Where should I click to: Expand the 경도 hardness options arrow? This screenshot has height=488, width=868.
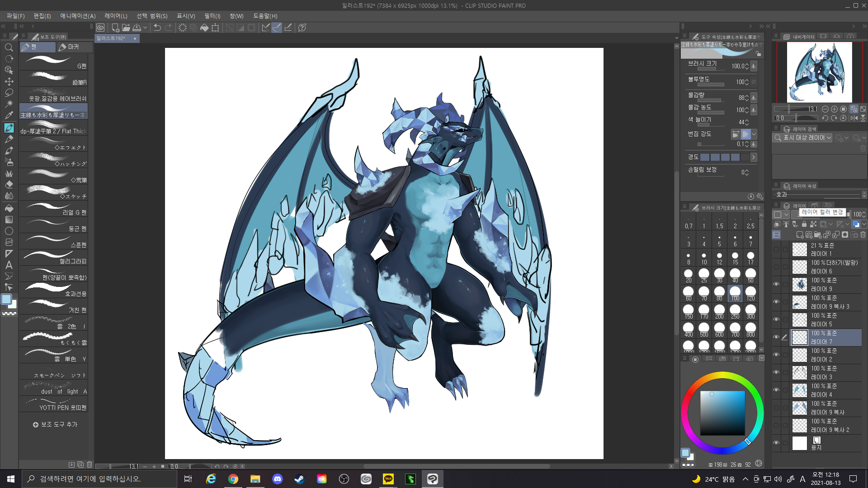click(x=754, y=157)
